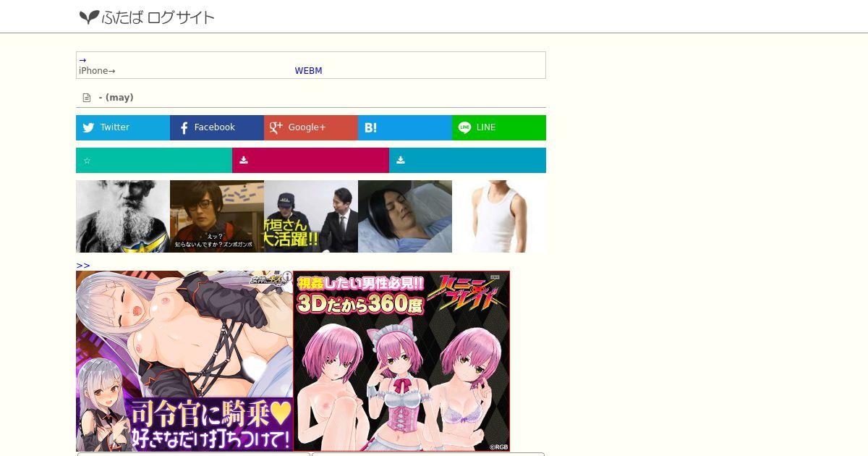Share via LINE button
The image size is (868, 456).
click(499, 127)
